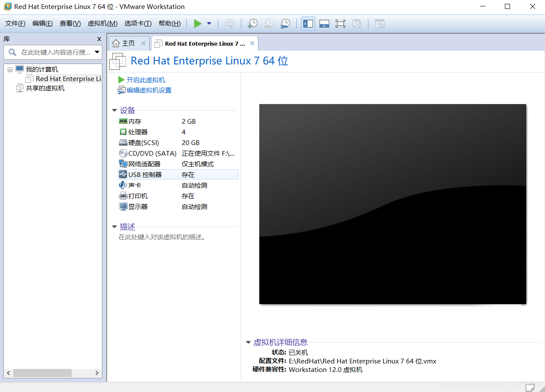The image size is (545, 392).
Task: Select 共享的虚拟机 in the library
Action: pos(45,88)
